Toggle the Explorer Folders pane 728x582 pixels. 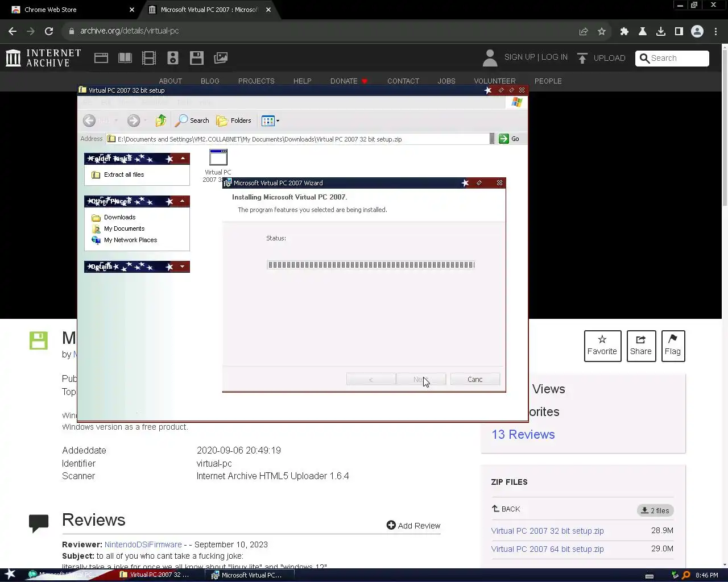234,120
